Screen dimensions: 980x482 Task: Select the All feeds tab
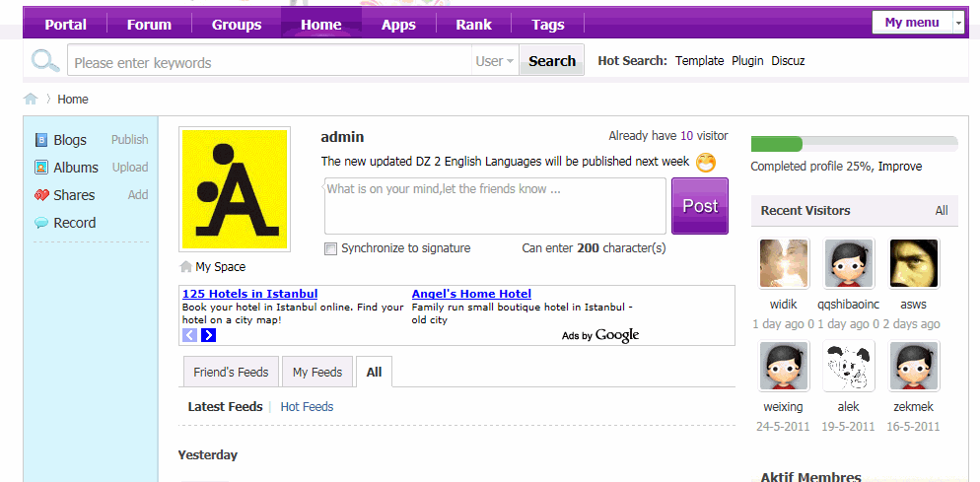pyautogui.click(x=374, y=372)
